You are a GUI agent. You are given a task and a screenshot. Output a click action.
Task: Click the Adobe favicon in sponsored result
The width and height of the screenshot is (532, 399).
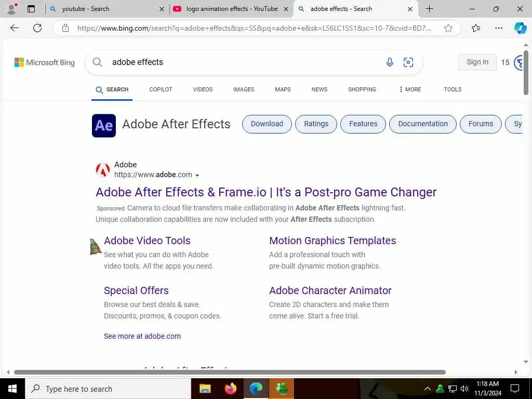[x=103, y=170]
